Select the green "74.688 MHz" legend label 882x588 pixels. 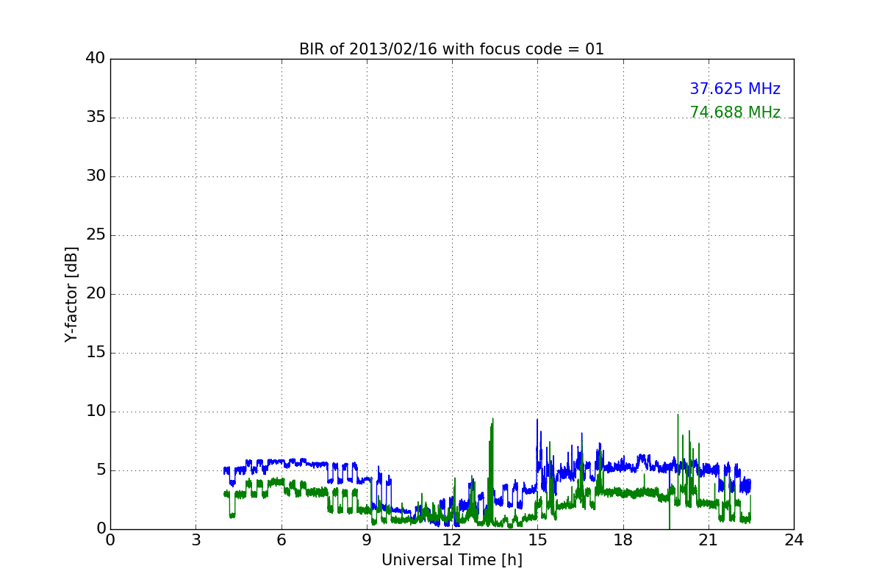point(735,112)
